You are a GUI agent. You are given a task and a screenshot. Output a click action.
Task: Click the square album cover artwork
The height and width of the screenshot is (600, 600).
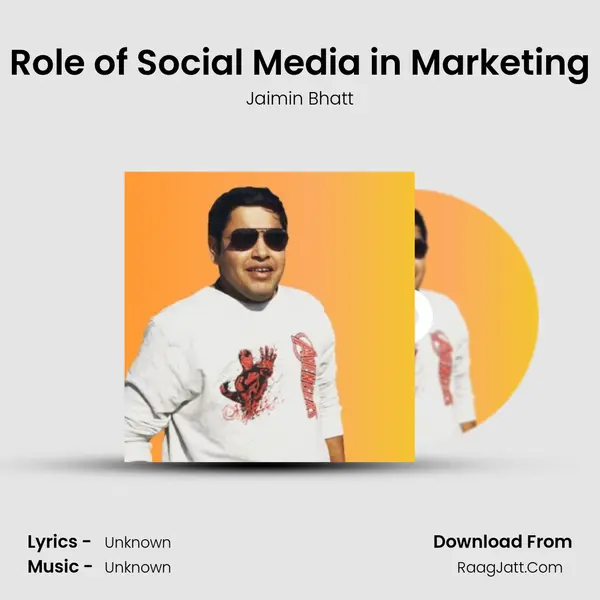(x=269, y=317)
